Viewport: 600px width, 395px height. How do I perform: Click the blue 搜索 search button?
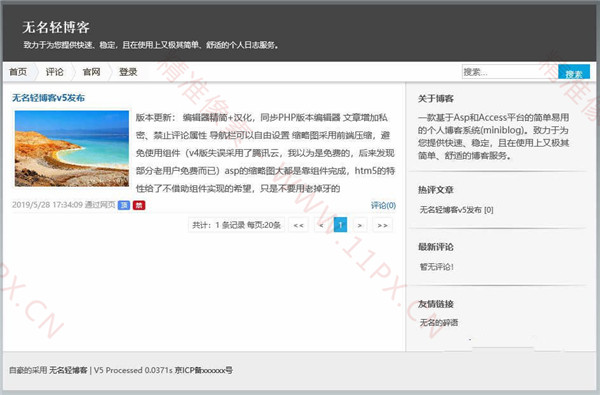(x=574, y=72)
